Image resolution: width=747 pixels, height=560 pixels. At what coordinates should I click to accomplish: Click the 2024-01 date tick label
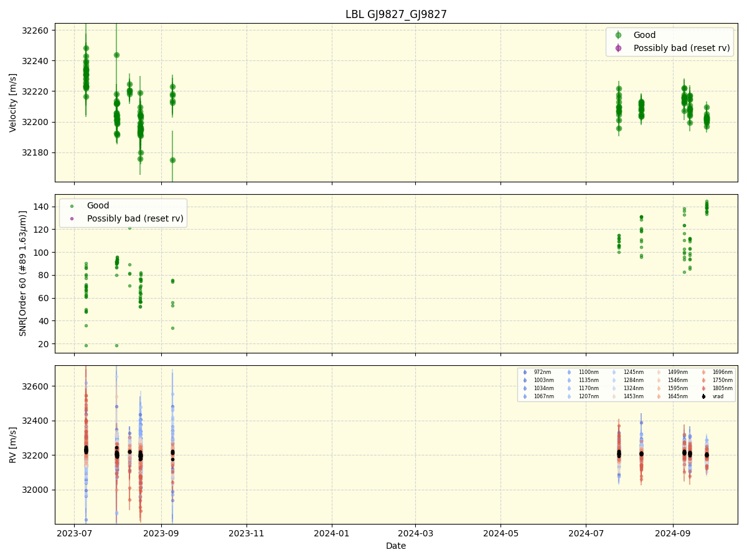click(x=332, y=533)
